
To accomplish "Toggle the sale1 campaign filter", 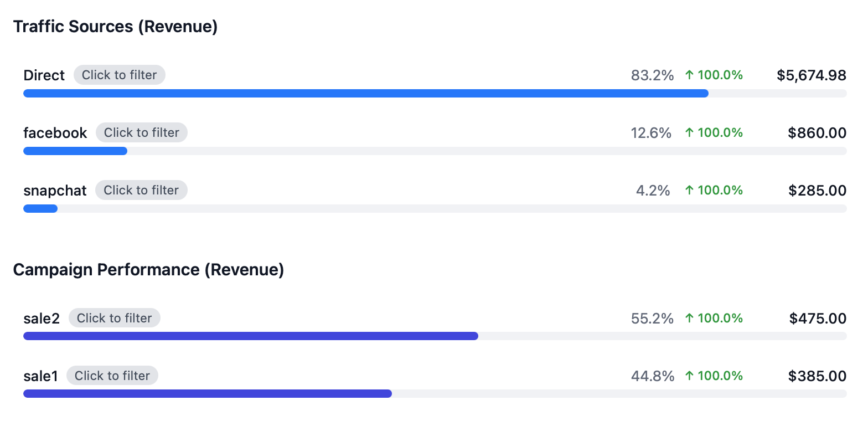I will click(112, 376).
